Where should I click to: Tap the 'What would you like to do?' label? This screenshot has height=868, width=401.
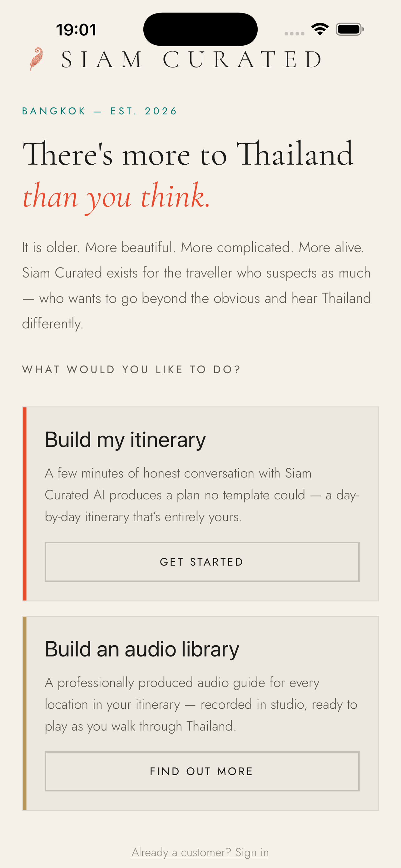click(131, 369)
